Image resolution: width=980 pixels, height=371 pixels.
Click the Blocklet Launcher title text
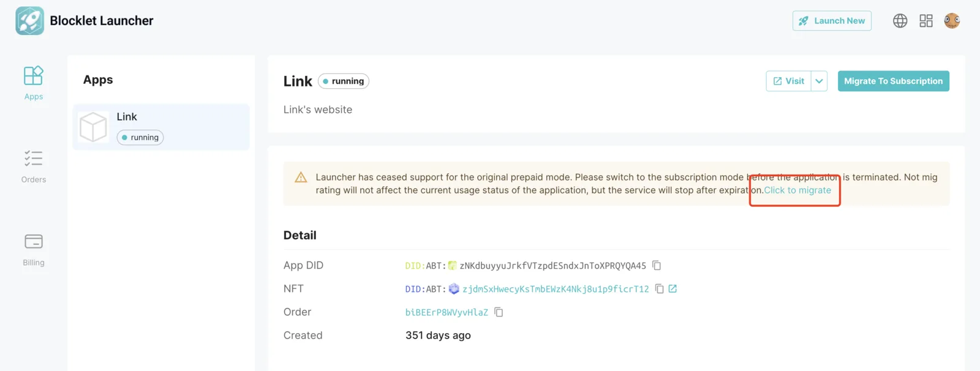[x=102, y=21]
